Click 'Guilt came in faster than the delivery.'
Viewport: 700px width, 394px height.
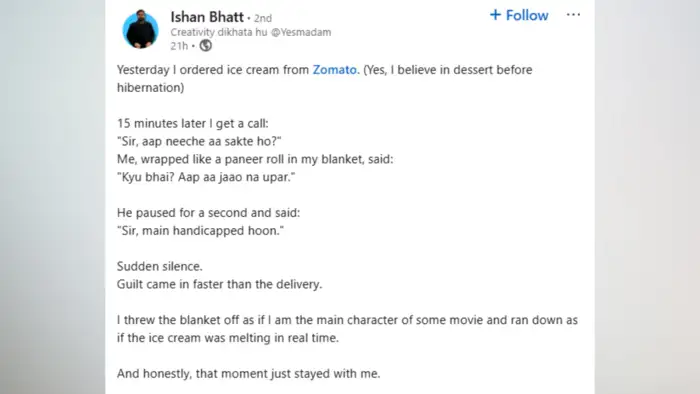pyautogui.click(x=220, y=284)
